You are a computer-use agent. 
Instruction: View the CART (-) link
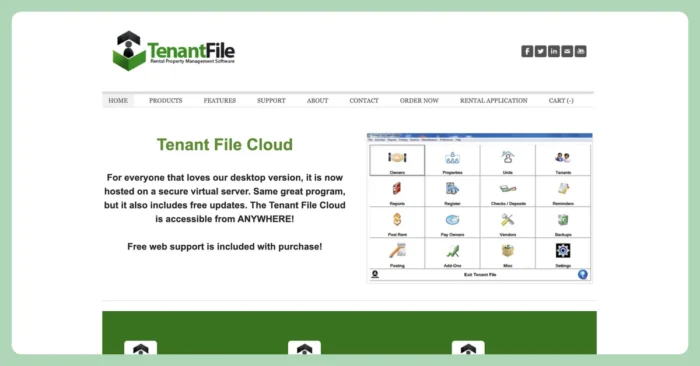click(x=561, y=100)
